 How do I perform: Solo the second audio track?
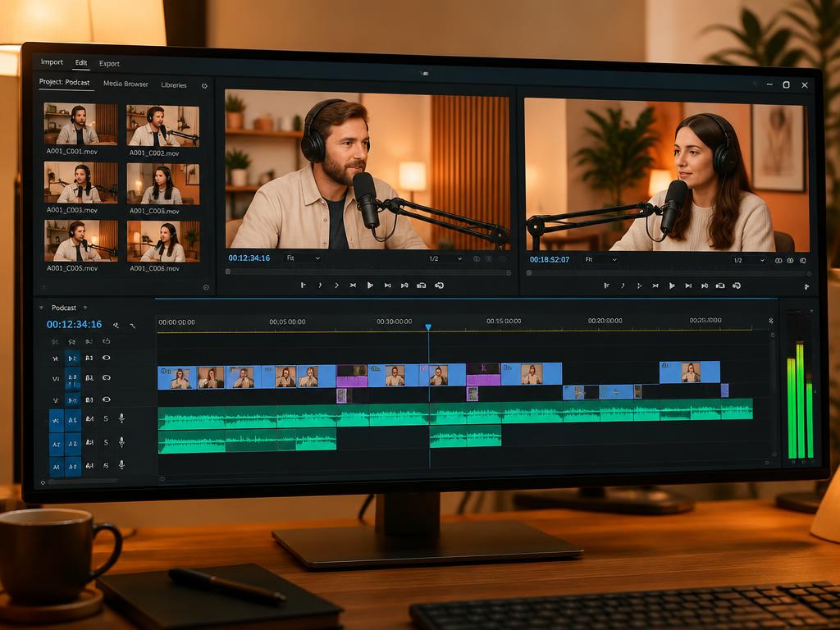(x=106, y=442)
